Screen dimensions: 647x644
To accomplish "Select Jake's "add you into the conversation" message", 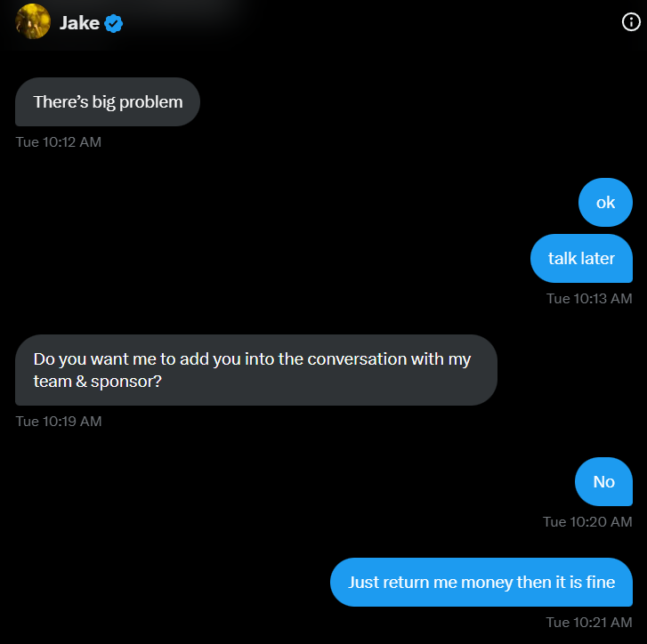I will (x=255, y=370).
